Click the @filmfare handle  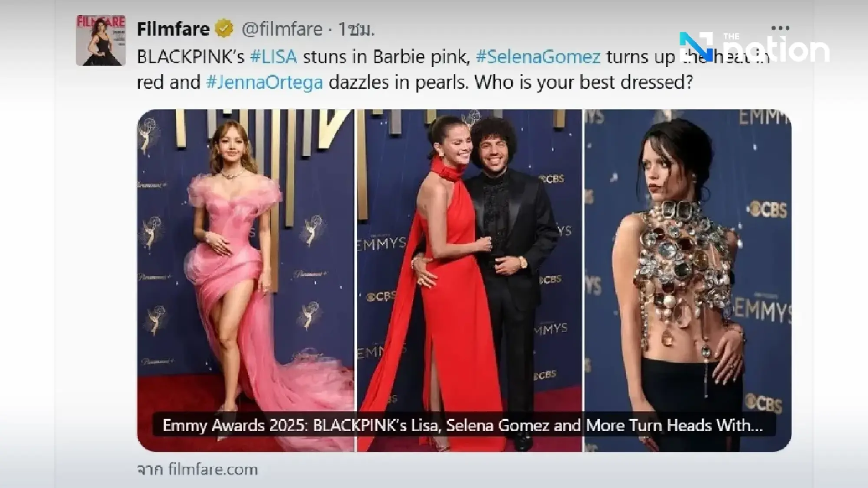pos(282,29)
